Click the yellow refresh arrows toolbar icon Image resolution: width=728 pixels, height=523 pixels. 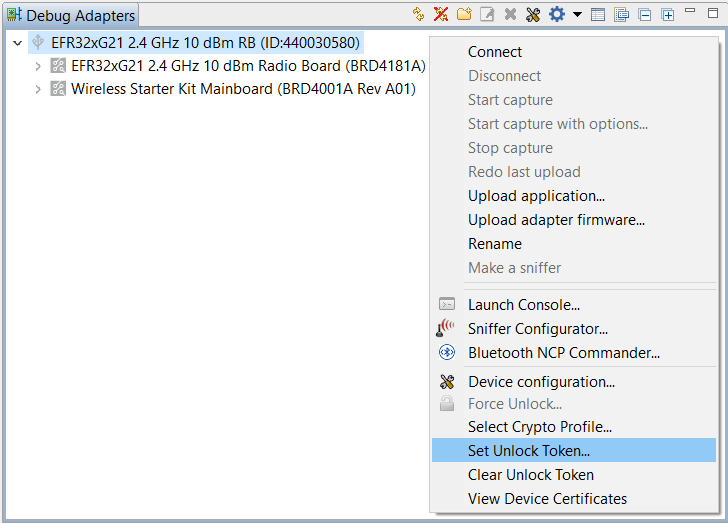pyautogui.click(x=419, y=15)
